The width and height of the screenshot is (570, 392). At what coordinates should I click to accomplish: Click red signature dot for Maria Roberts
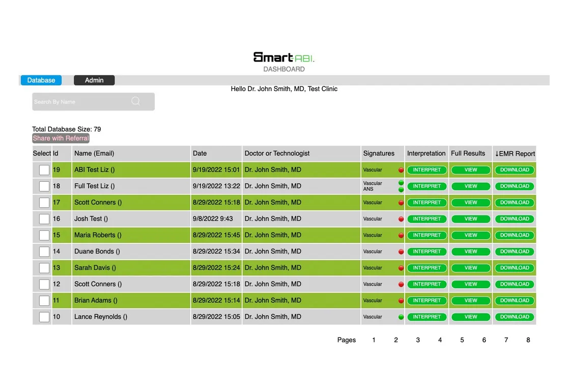tap(401, 235)
